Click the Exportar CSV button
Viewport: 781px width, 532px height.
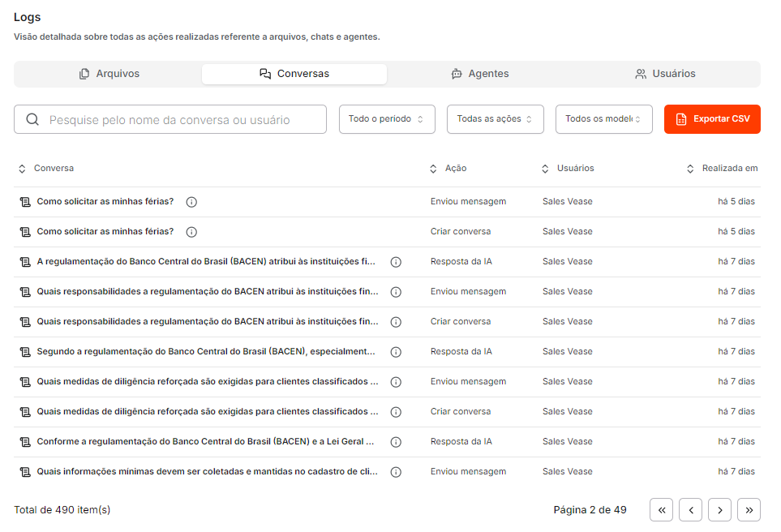[x=712, y=118]
